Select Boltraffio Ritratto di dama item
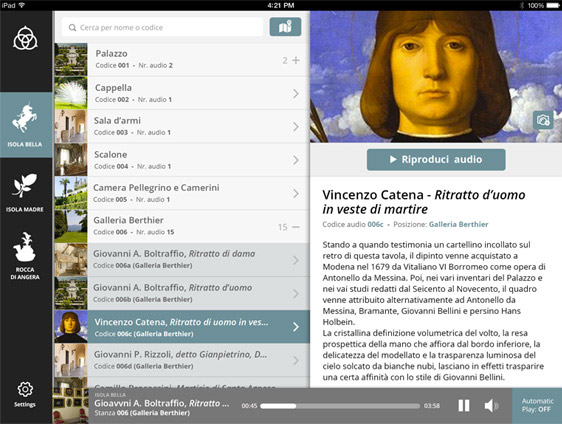This screenshot has height=424, width=562. tap(182, 260)
